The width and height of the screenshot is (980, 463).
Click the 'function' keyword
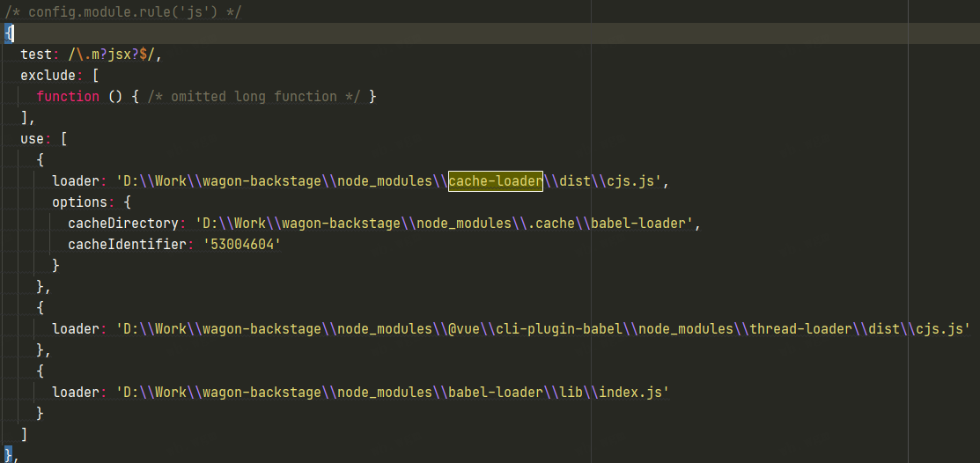[68, 96]
